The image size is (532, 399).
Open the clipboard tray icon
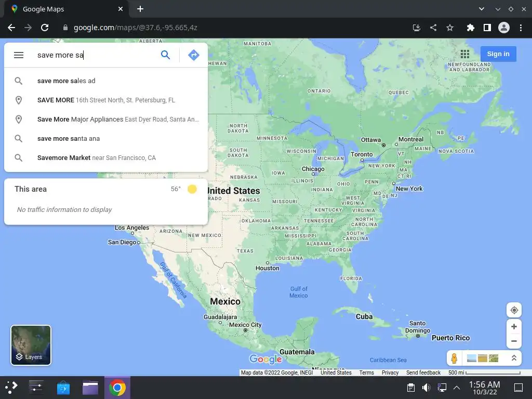411,388
